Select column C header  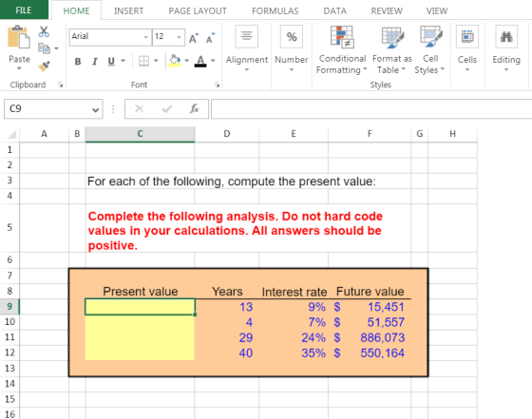[x=140, y=134]
